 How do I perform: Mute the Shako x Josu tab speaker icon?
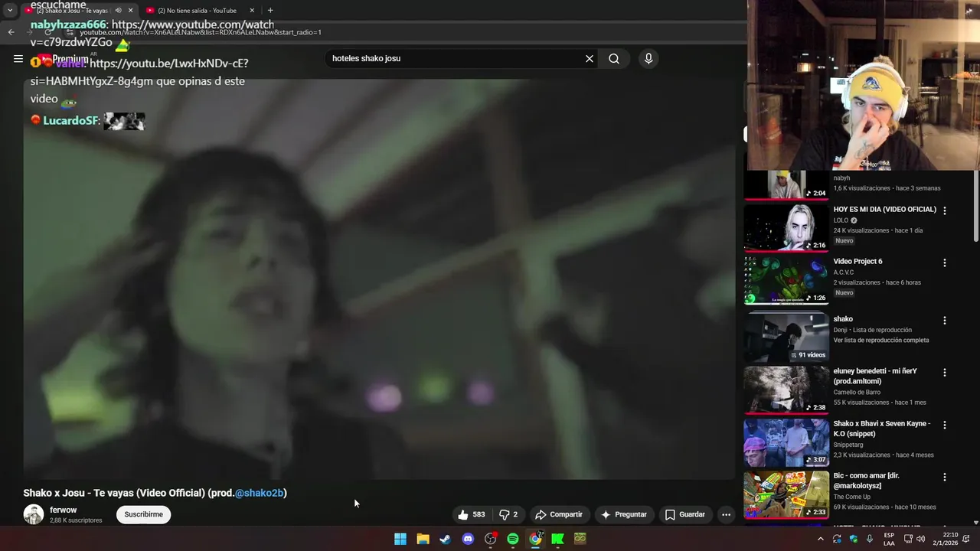click(118, 11)
